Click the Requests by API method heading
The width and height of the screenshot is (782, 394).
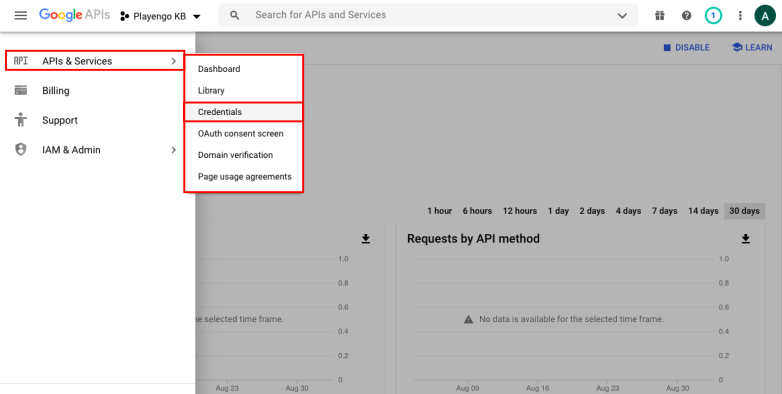pos(473,239)
